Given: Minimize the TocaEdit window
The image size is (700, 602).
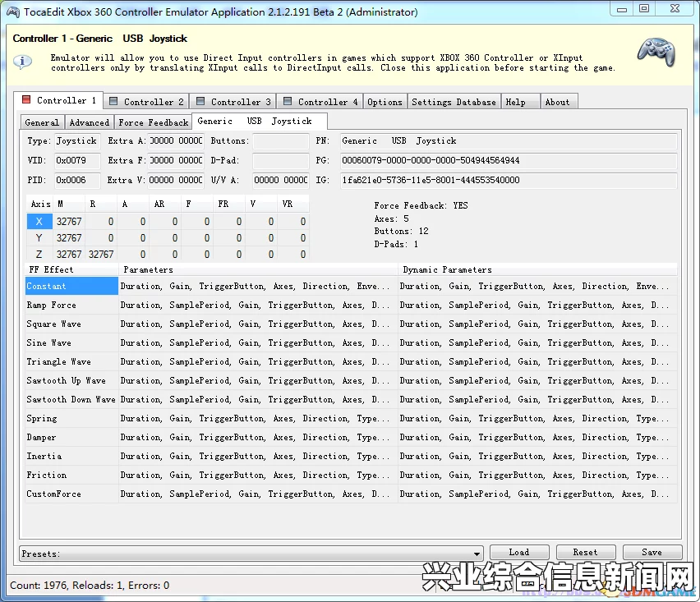Looking at the screenshot, I should [622, 9].
